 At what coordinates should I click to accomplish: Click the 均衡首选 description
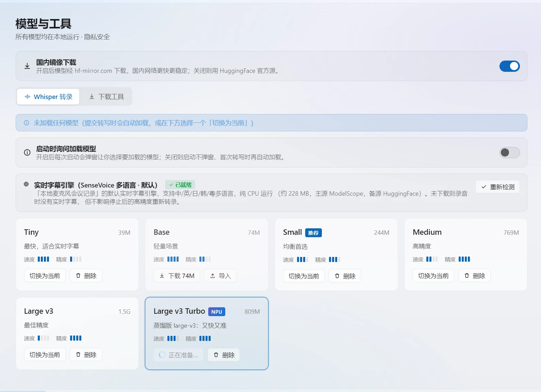295,246
